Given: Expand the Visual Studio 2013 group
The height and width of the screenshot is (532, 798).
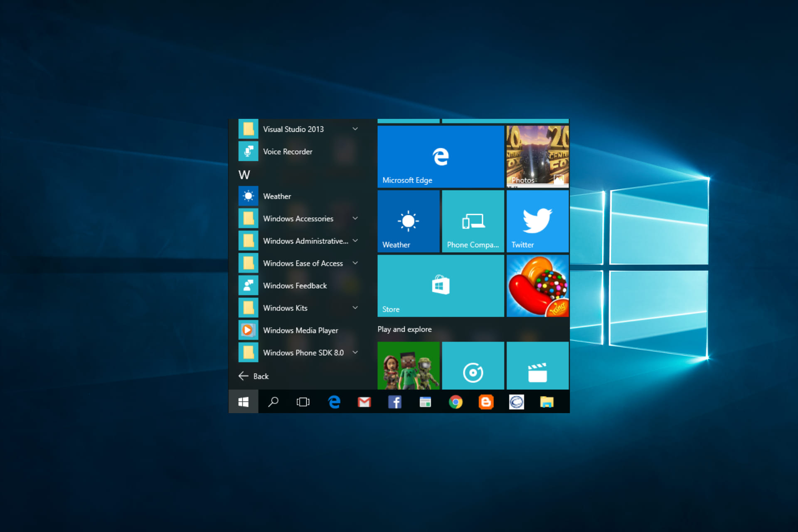Looking at the screenshot, I should point(355,129).
